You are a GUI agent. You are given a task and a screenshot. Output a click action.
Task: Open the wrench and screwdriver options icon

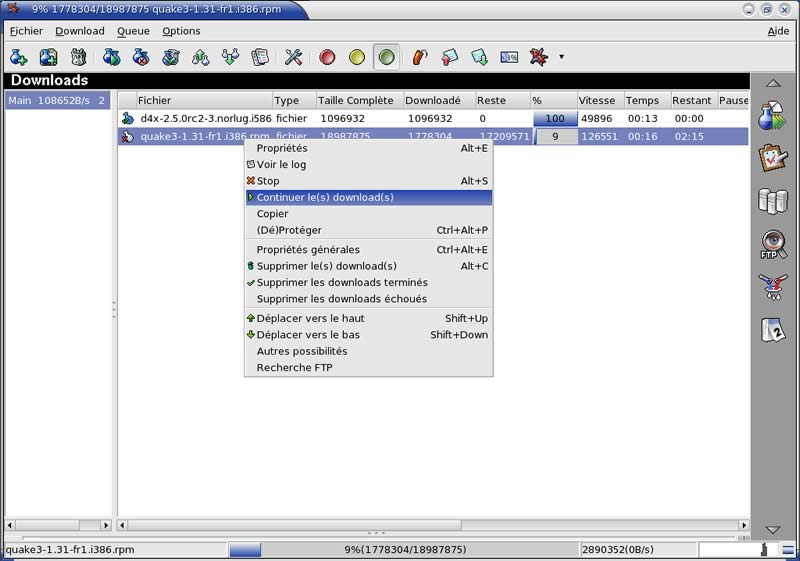click(x=293, y=57)
